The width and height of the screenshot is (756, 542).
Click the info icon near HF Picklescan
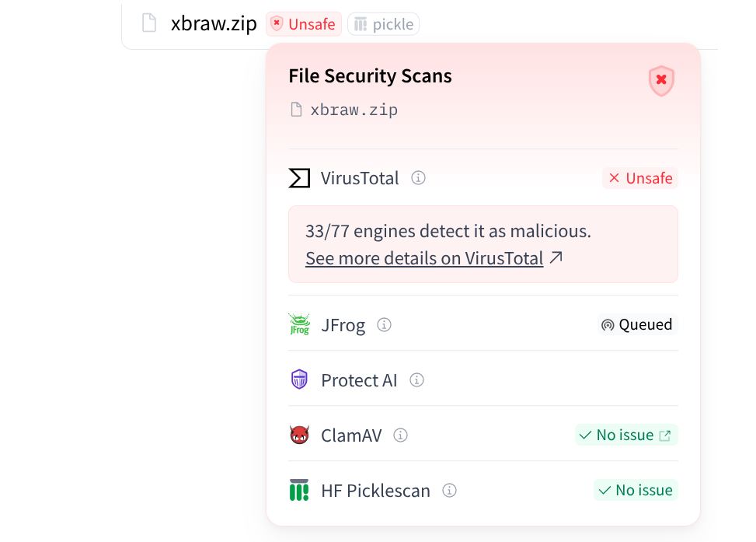[x=449, y=491]
